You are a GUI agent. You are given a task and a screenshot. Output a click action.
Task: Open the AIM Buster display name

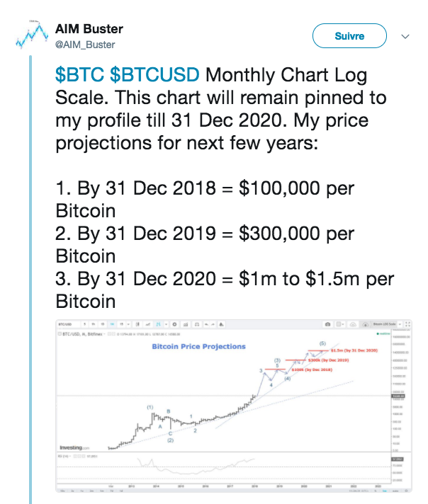(x=89, y=29)
